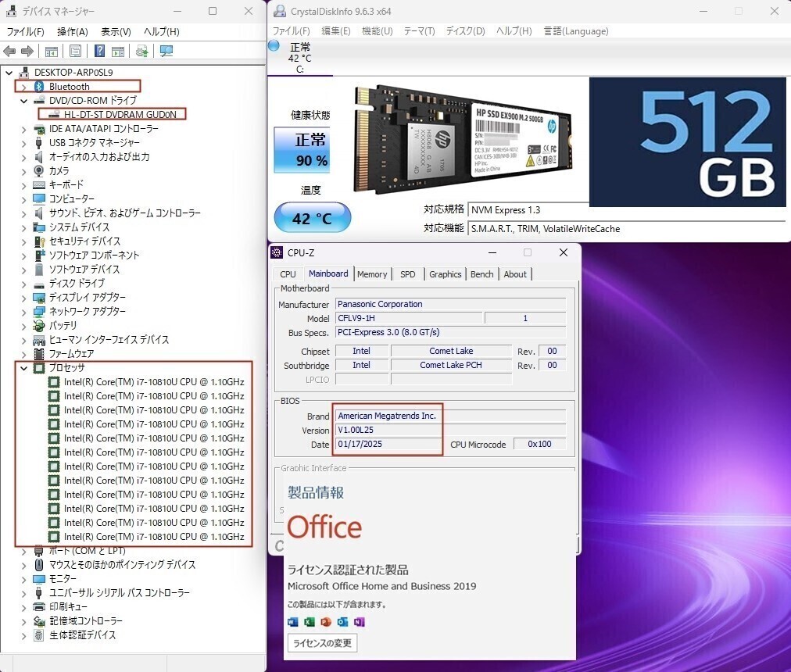Expand the 記憶域コントローラー chevron
This screenshot has width=791, height=672.
pos(23,621)
